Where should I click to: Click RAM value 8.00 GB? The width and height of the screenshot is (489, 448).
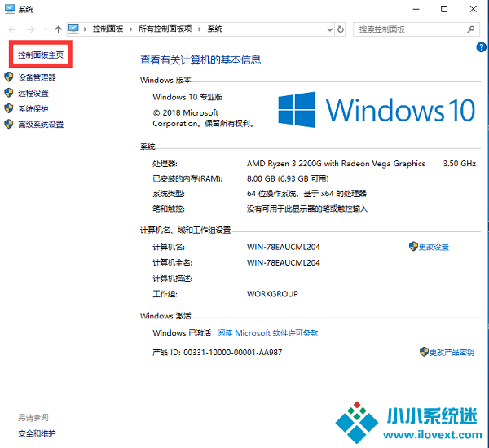[x=288, y=178]
